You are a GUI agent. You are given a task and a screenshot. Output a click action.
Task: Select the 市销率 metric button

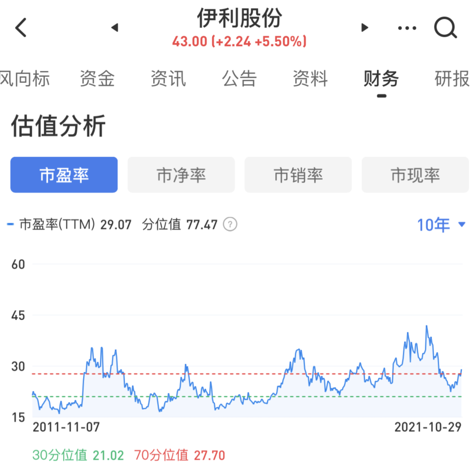pyautogui.click(x=298, y=175)
